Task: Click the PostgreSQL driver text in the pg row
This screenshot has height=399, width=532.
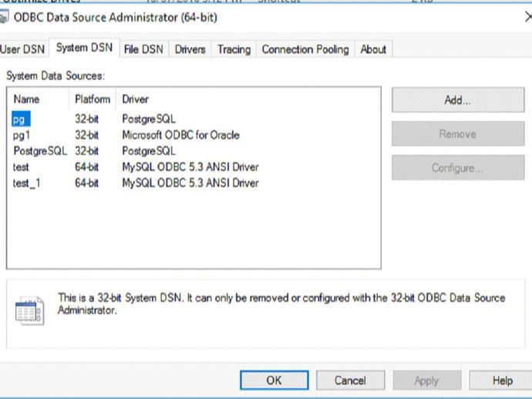Action: click(149, 119)
